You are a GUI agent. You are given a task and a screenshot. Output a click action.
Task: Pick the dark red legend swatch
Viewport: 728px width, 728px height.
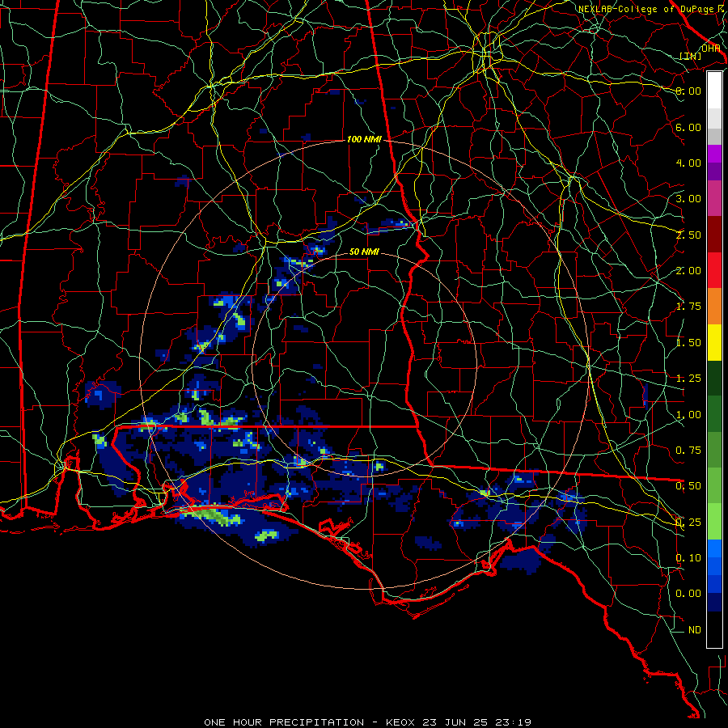[x=714, y=235]
